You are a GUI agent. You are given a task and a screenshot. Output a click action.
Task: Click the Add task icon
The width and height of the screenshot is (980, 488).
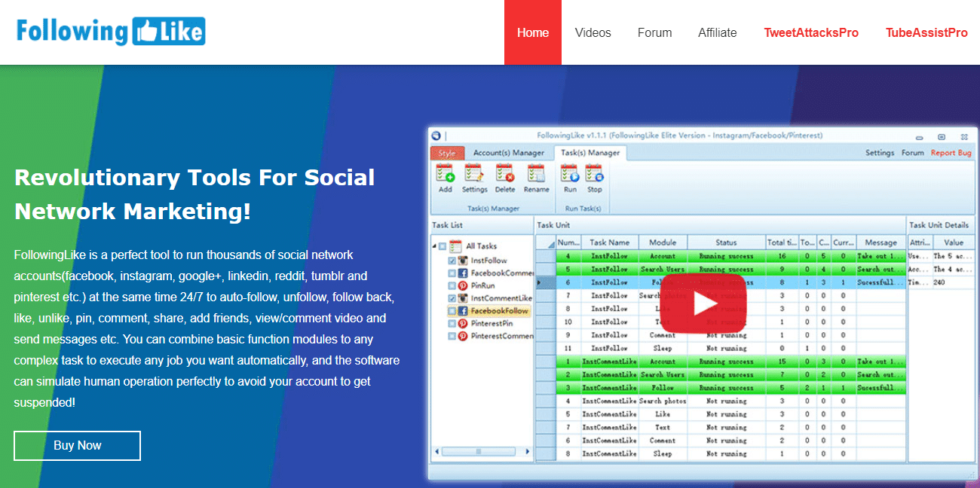point(446,175)
